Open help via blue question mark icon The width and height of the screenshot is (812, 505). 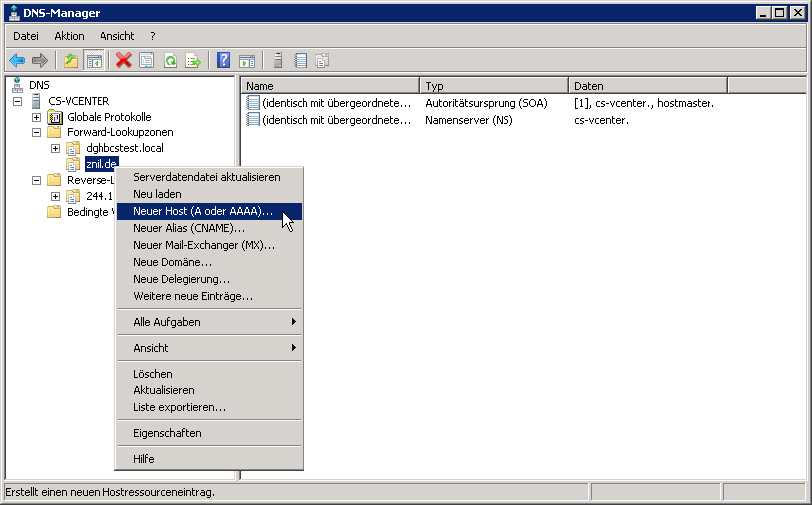coord(223,61)
